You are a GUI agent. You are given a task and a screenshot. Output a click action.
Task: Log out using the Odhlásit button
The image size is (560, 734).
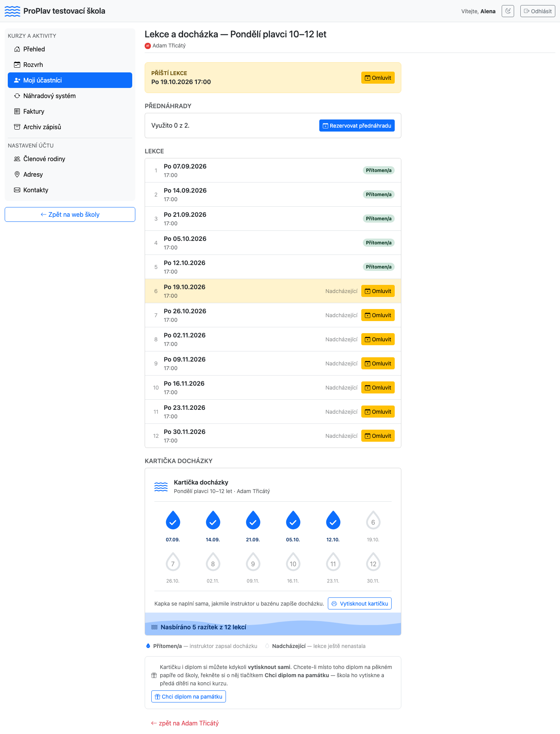(x=538, y=11)
